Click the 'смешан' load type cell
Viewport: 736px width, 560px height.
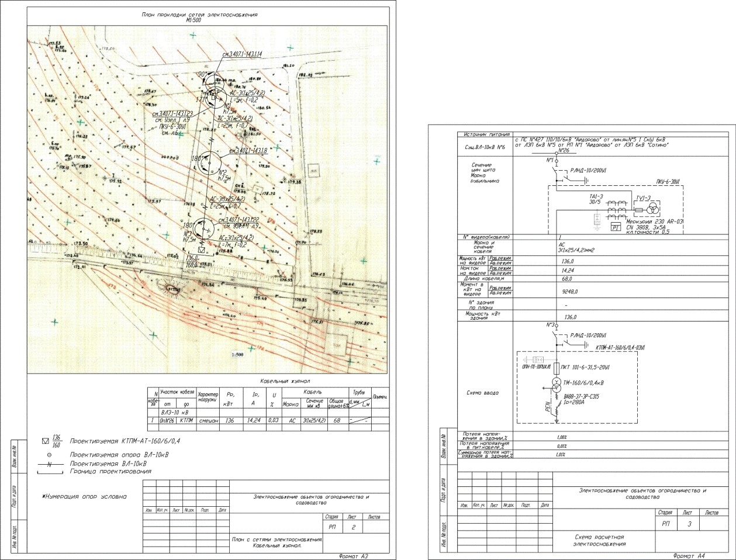coord(209,420)
